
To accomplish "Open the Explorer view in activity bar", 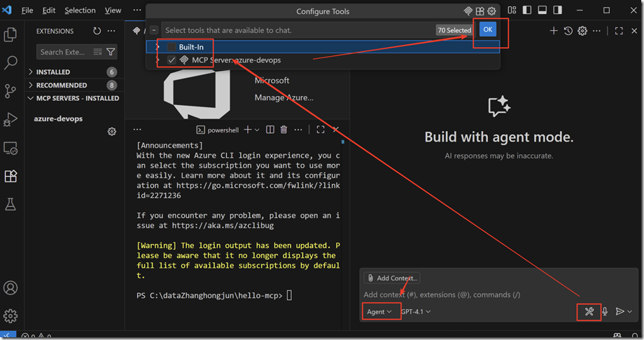I will coord(10,34).
